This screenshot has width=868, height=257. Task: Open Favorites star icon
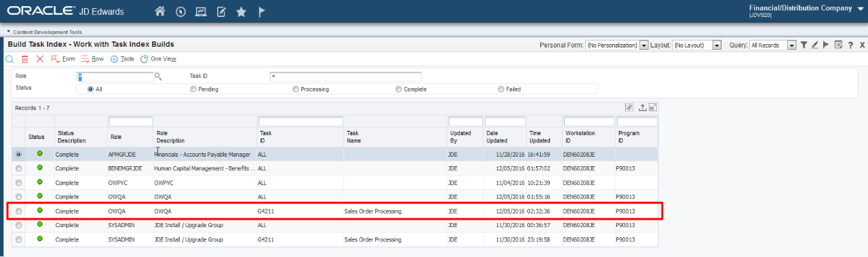[x=241, y=12]
